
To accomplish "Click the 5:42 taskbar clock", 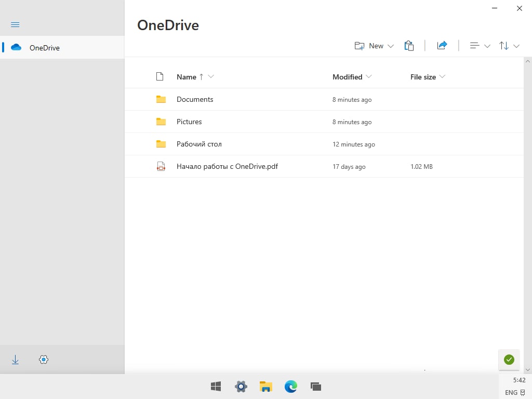I will point(519,380).
